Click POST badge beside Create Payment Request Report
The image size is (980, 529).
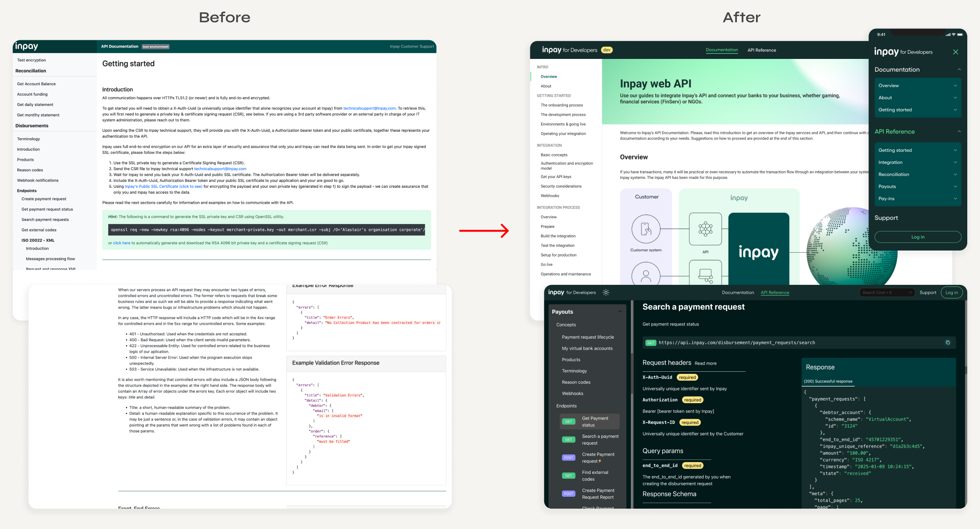point(568,494)
